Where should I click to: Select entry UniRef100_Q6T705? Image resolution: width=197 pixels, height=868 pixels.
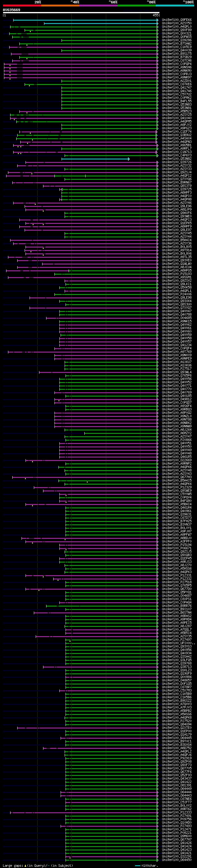point(177,768)
